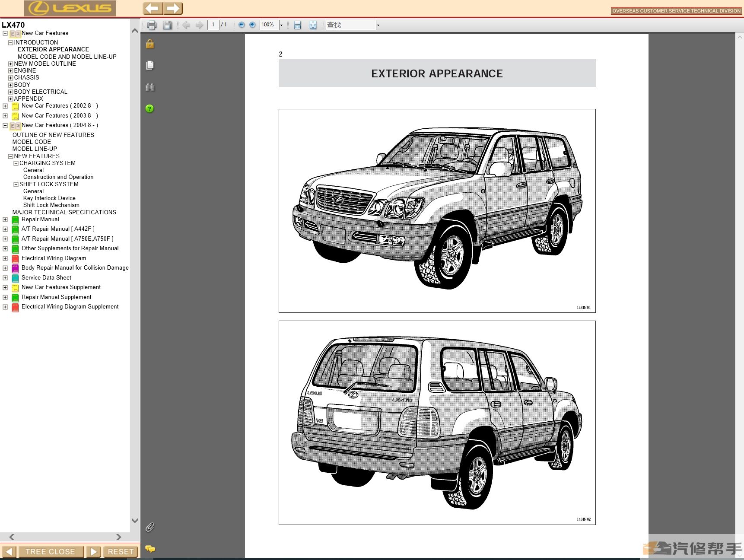
Task: Expand New Car Features (2002.8 -) node
Action: 5,106
